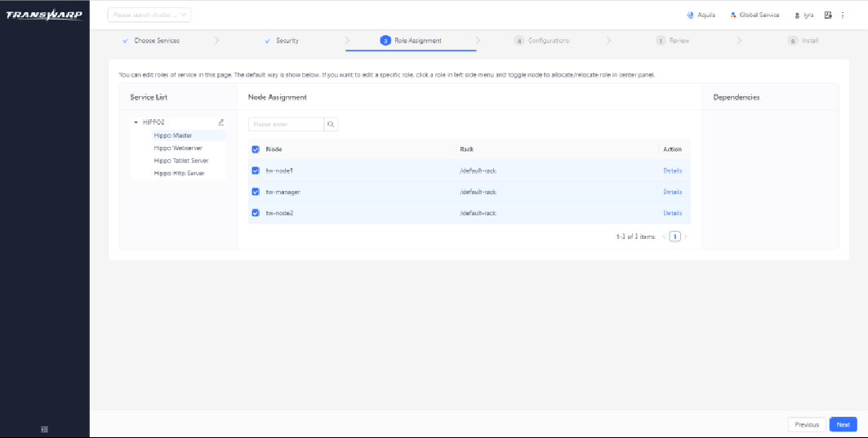Select the Hippo Tablet Server role
The height and width of the screenshot is (438, 868).
pyautogui.click(x=181, y=161)
